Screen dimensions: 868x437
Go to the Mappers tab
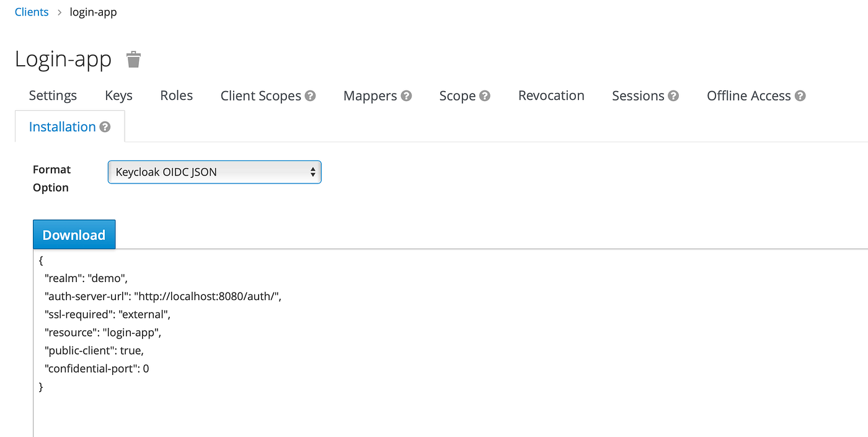[370, 95]
